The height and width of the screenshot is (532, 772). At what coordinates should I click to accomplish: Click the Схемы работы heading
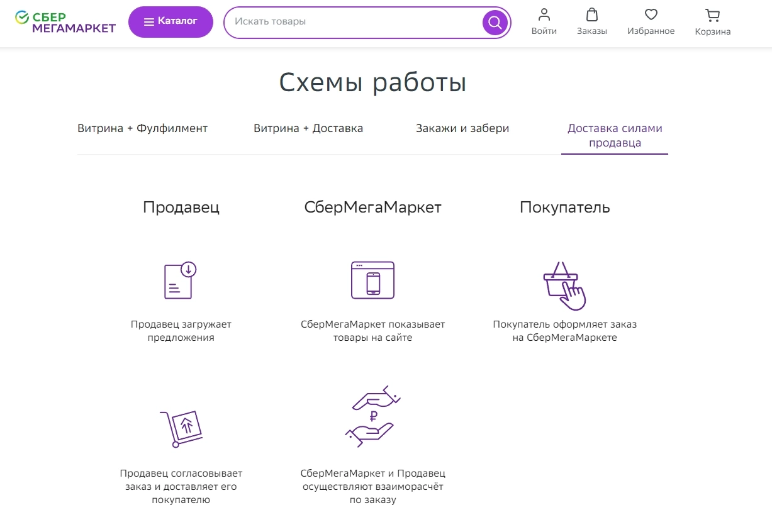point(372,82)
